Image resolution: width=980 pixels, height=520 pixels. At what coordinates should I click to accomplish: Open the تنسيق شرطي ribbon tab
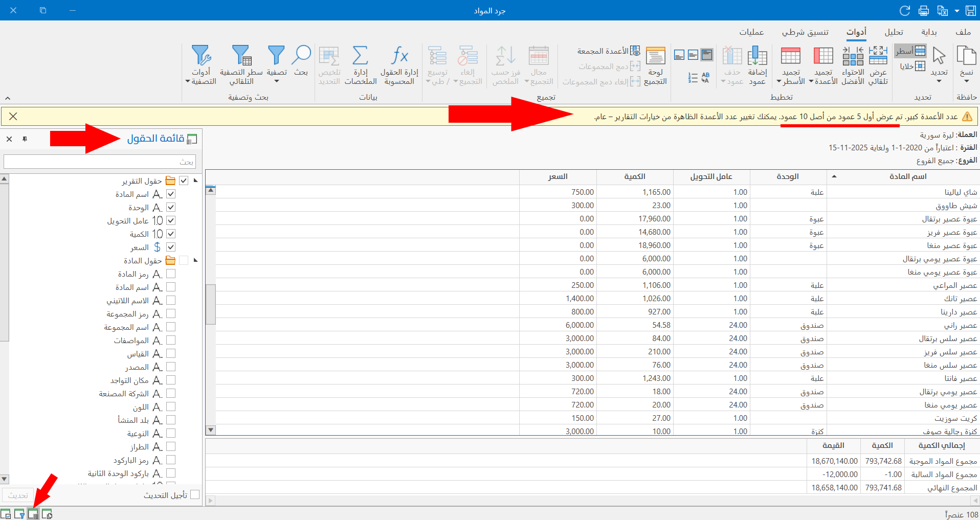805,32
